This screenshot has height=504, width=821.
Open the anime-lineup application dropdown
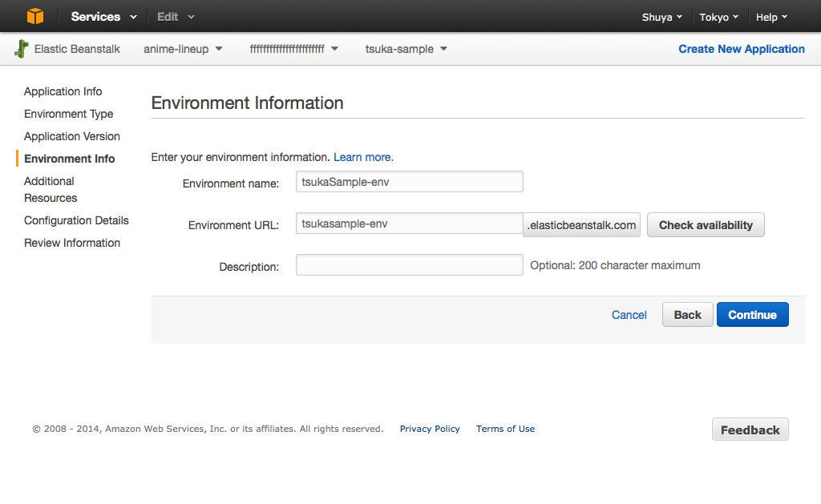183,49
